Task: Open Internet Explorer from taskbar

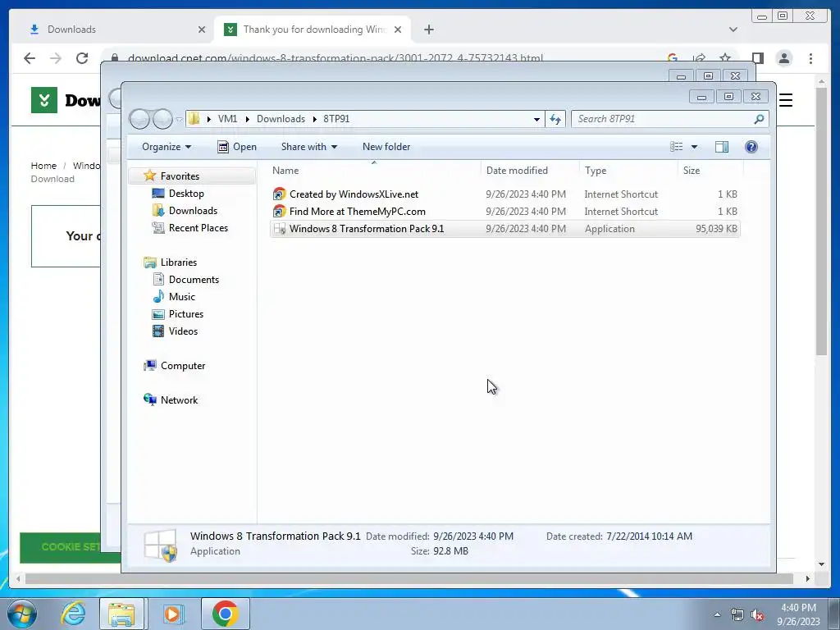Action: (73, 614)
